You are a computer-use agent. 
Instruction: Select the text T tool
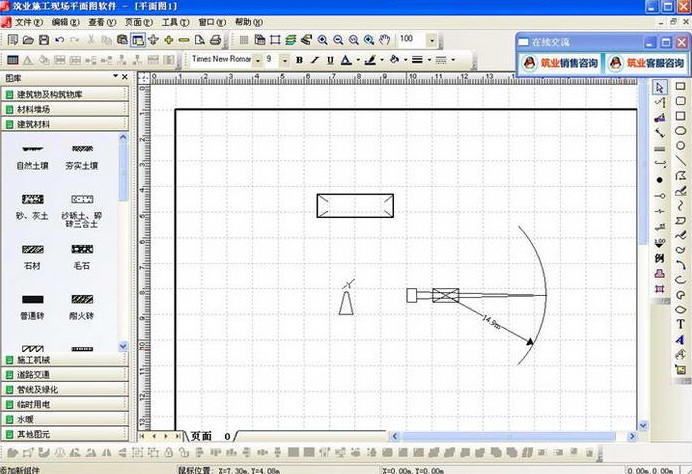pyautogui.click(x=681, y=324)
